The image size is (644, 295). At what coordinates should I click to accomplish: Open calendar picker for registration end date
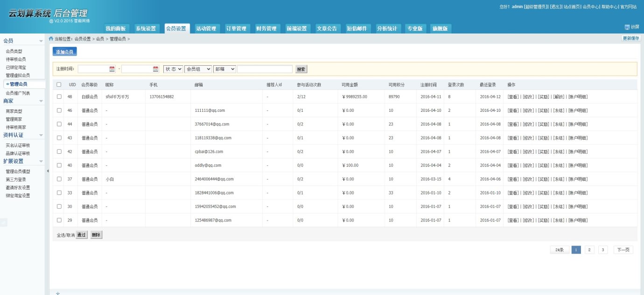pyautogui.click(x=156, y=69)
